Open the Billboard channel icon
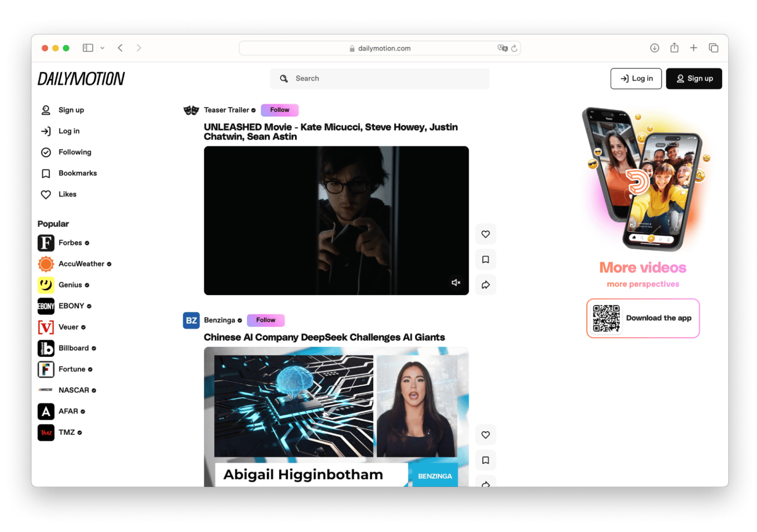Screen dimensions: 757x532 pos(46,348)
